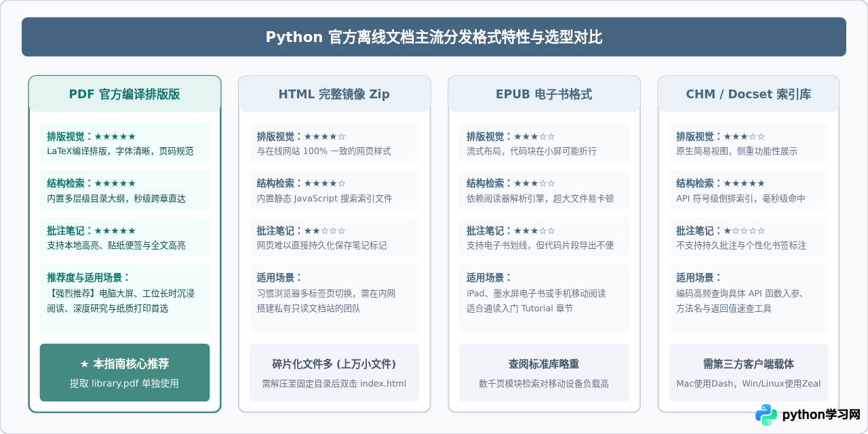Screen dimensions: 868x434
Task: Click "提取 library.pdf 单独使用"
Action: click(125, 383)
